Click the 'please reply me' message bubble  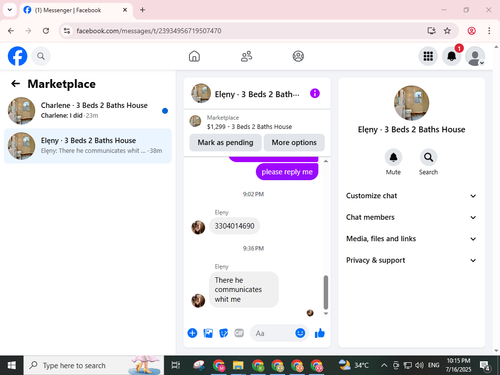(287, 172)
